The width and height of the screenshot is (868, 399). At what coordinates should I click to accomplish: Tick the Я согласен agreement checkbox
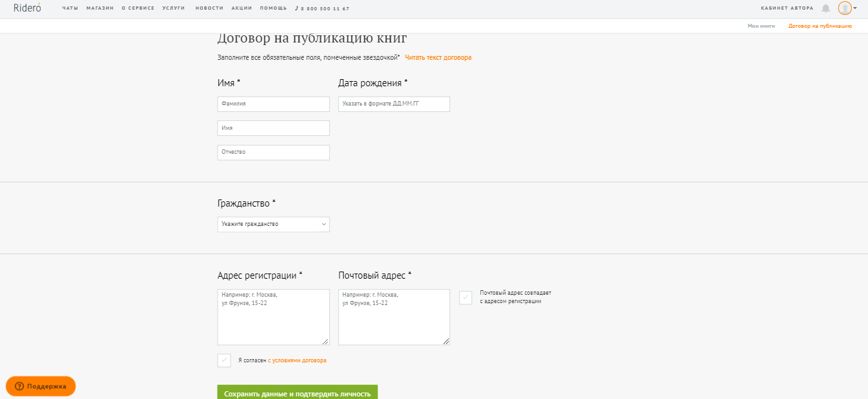coord(224,360)
